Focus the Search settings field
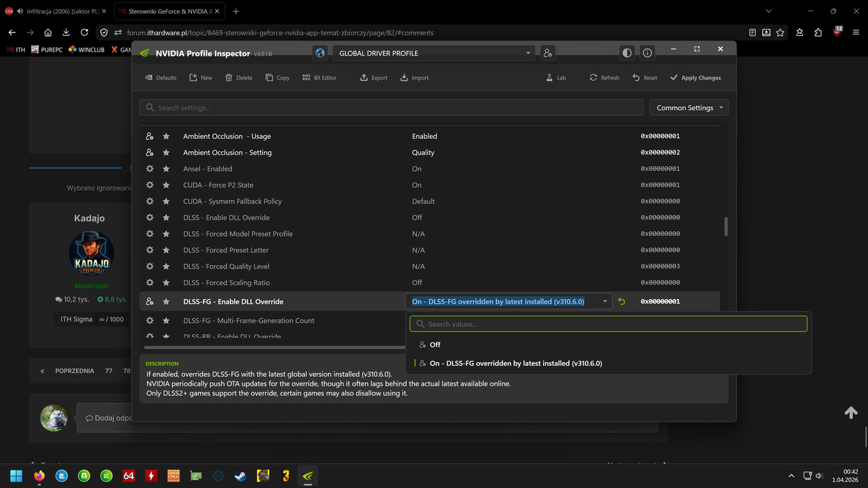This screenshot has width=868, height=488. click(x=391, y=108)
